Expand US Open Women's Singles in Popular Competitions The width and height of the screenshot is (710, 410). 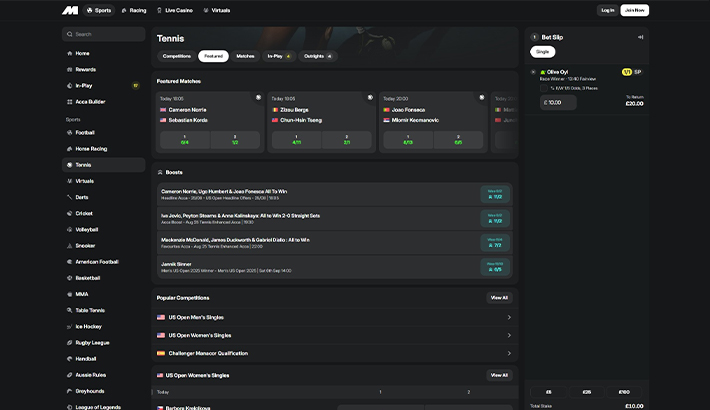(x=335, y=336)
